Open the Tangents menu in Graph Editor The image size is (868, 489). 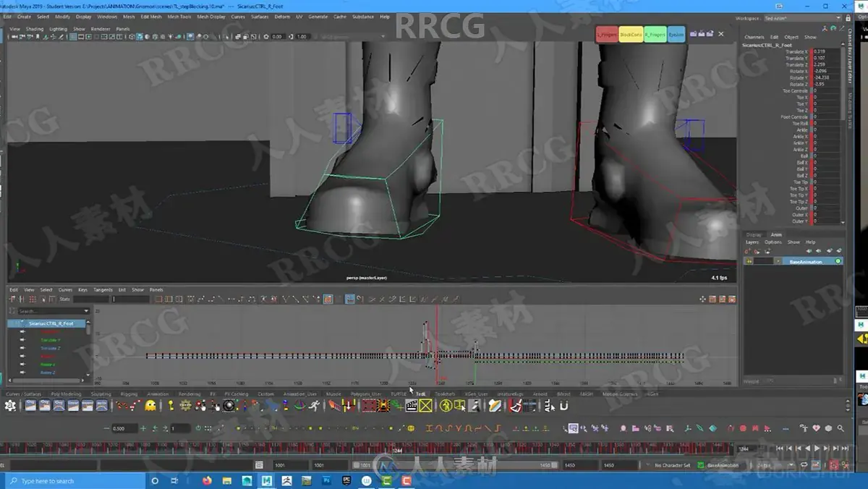[x=103, y=289]
